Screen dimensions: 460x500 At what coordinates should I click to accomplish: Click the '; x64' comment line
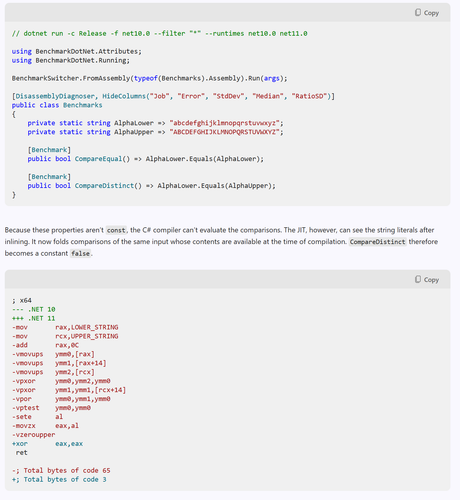(x=22, y=300)
